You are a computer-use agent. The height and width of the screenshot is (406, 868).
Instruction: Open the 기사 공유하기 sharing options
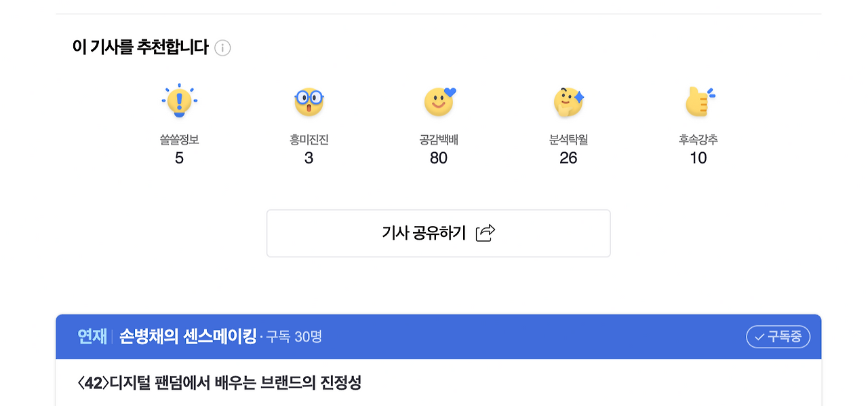[x=439, y=233]
